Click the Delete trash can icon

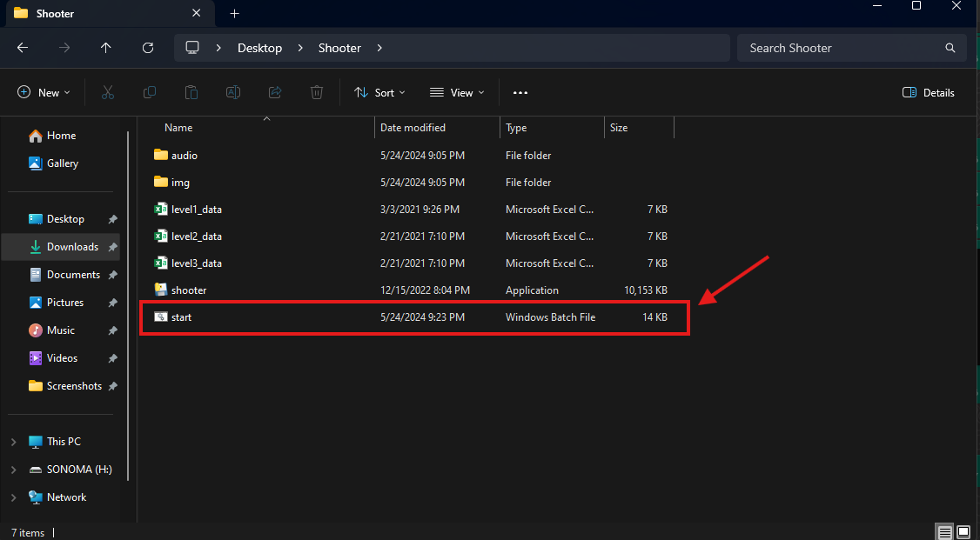[x=317, y=92]
